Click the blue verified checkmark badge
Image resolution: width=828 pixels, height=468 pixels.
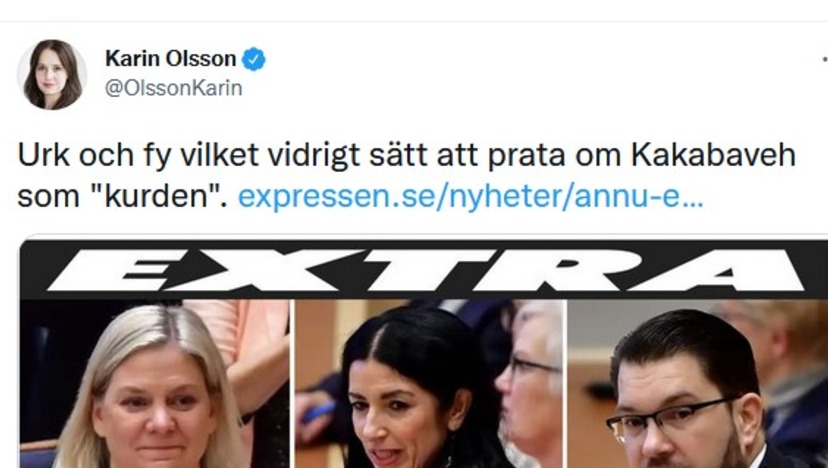(x=253, y=59)
